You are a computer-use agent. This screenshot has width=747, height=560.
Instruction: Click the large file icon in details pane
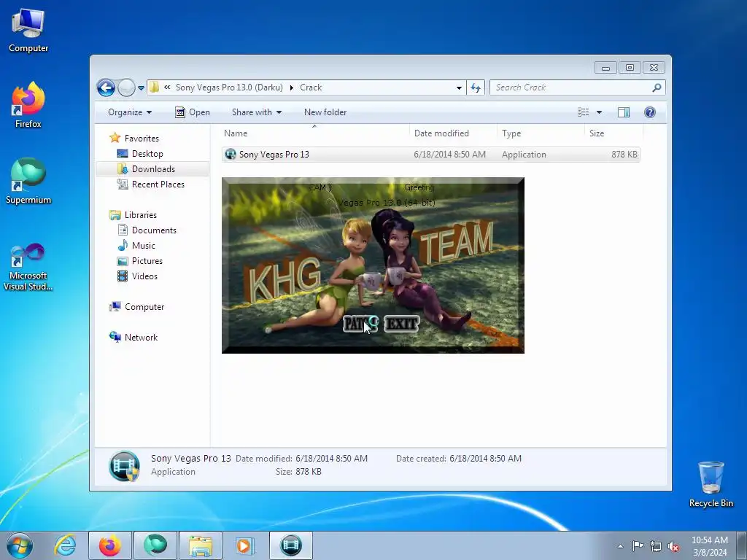click(x=124, y=466)
